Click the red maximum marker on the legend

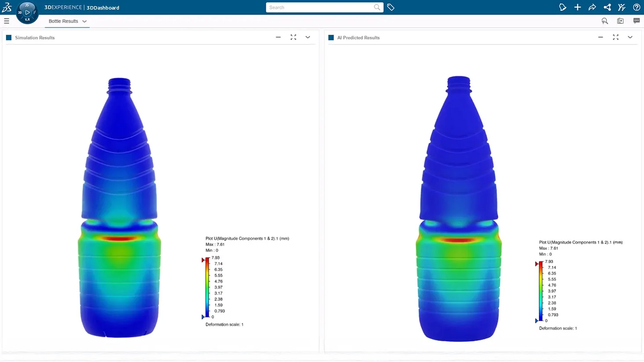(203, 259)
